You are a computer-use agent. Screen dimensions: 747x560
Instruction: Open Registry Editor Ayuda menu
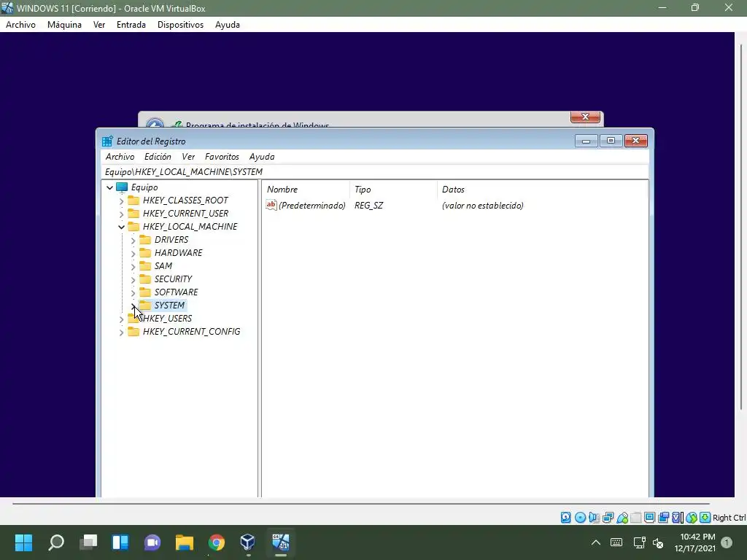262,157
